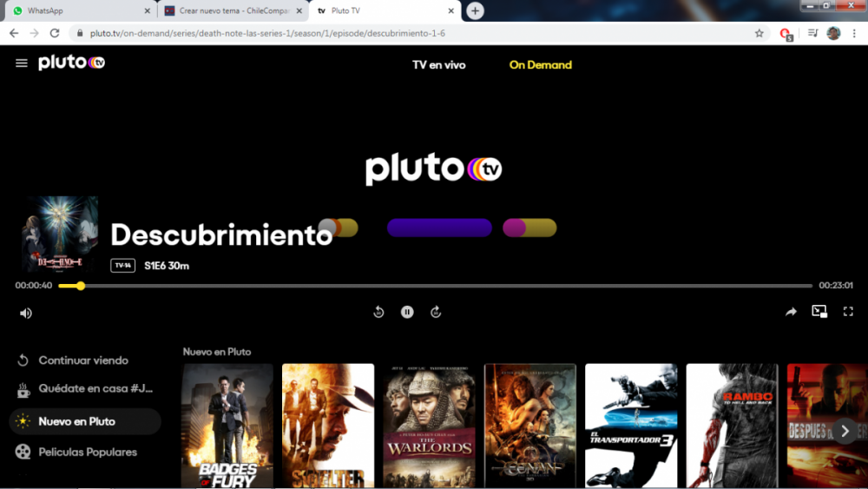
Task: Open Chrome three-dot menu
Action: pyautogui.click(x=854, y=33)
